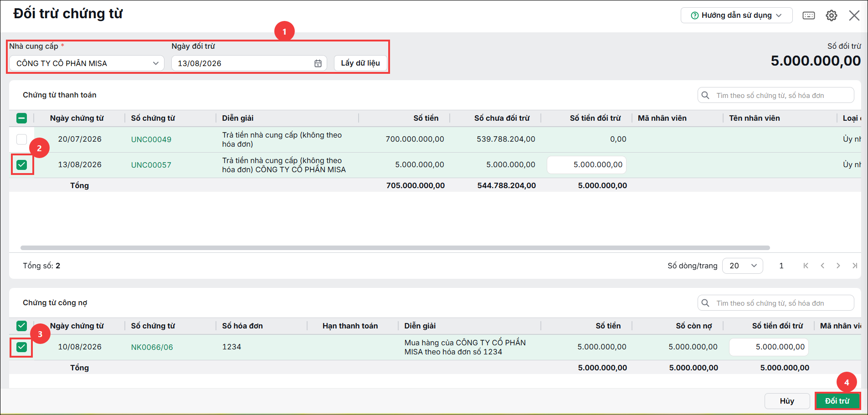868x415 pixels.
Task: Click the 13/08/2026 date cell in UNC00057 row
Action: (80, 164)
